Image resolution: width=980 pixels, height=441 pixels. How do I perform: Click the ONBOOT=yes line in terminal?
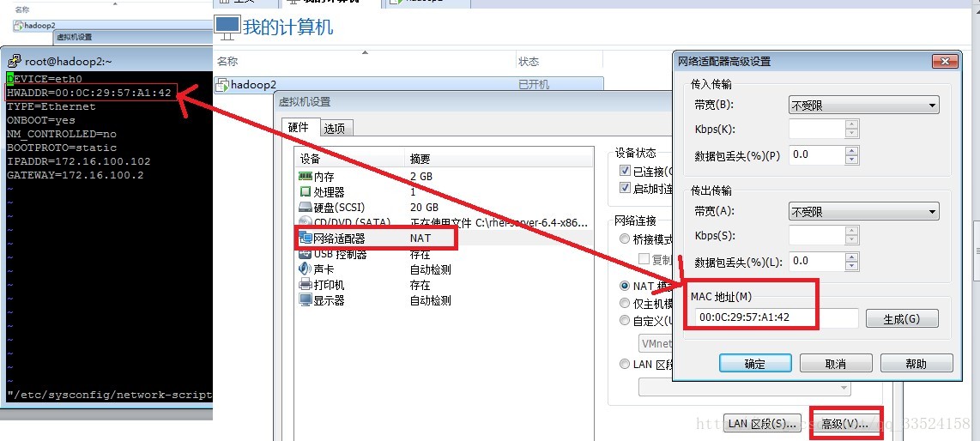coord(40,120)
